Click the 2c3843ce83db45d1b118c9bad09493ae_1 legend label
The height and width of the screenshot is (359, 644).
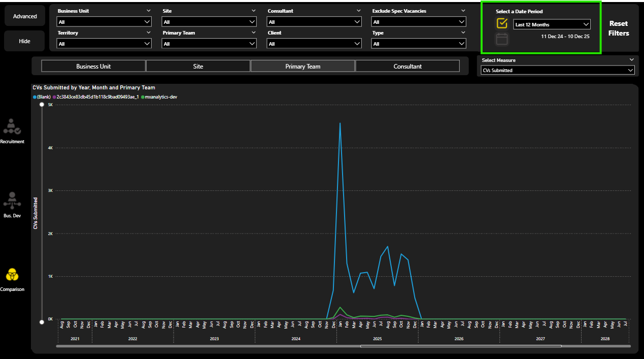coord(98,96)
